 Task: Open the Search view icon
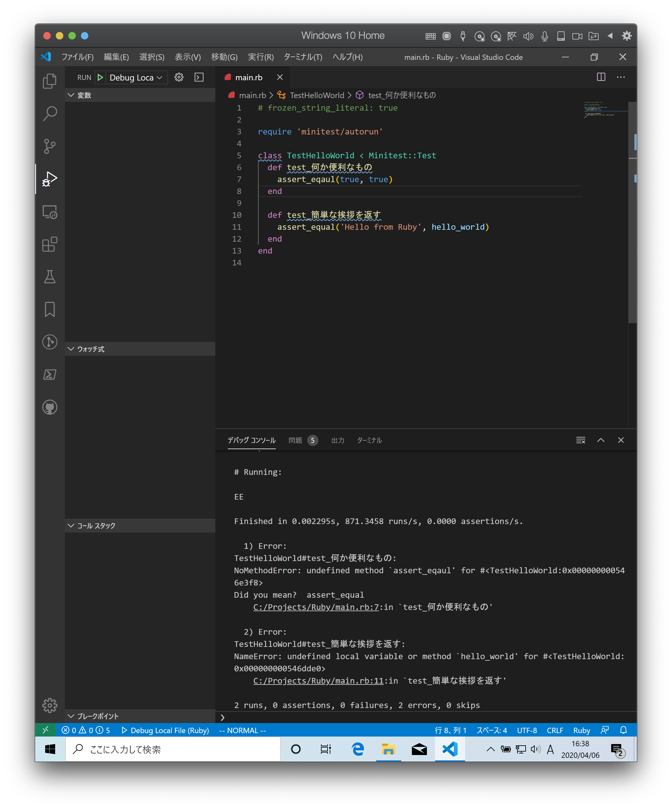coord(50,113)
